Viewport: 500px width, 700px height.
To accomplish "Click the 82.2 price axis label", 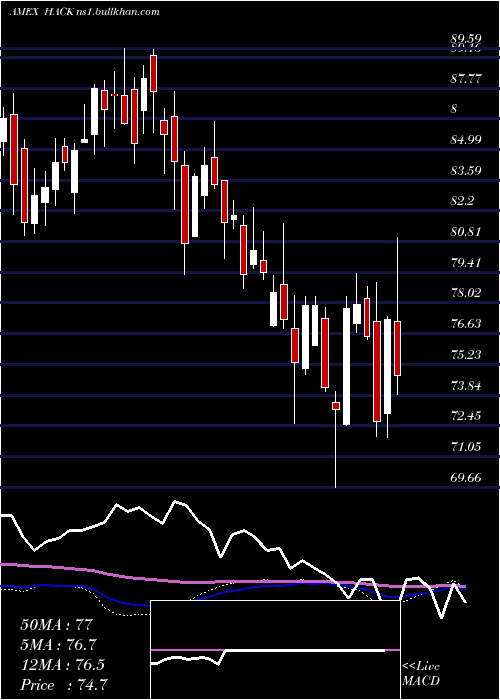I will 463,201.
